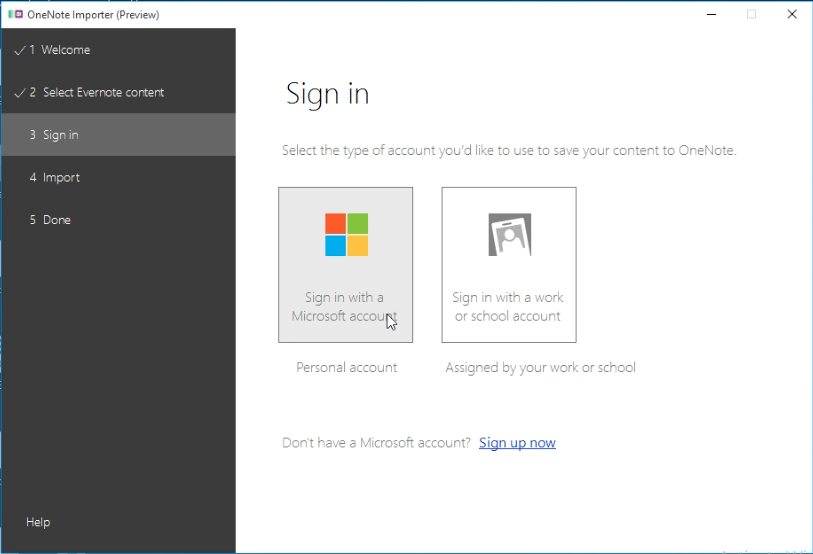This screenshot has width=813, height=554.
Task: Select step 3 Sign in in sidebar
Action: tap(118, 135)
